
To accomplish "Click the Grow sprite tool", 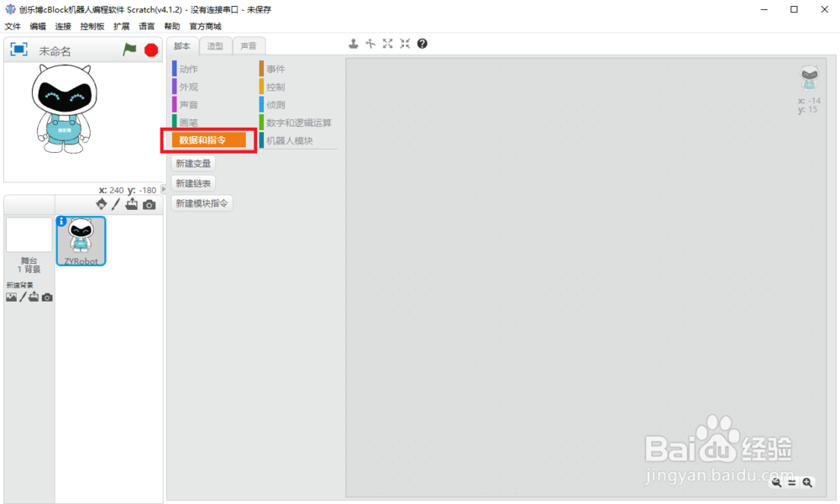I will point(387,43).
